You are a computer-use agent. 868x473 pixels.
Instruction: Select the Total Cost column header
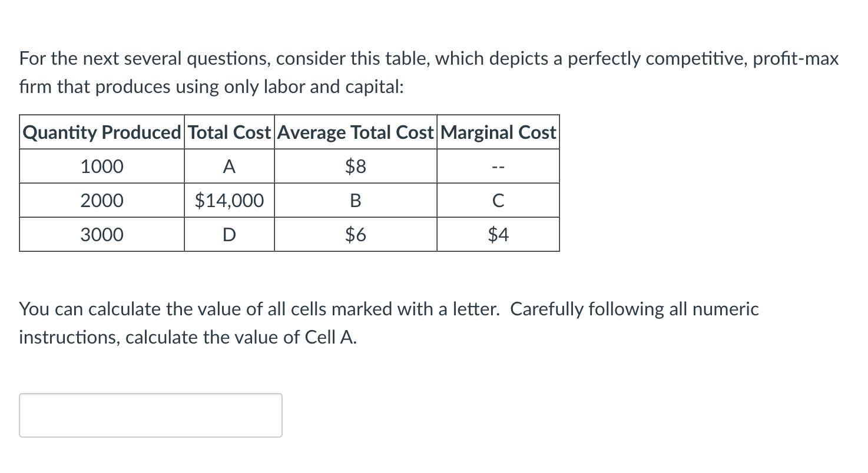point(229,132)
